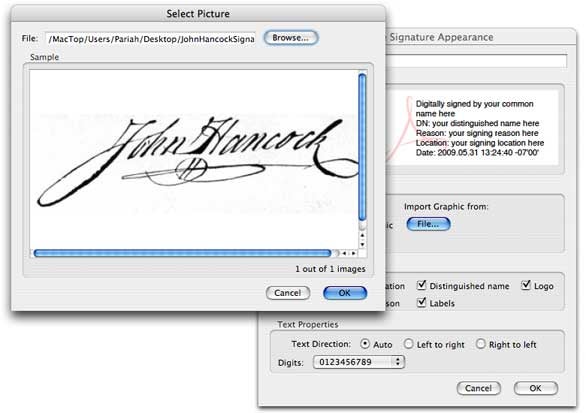This screenshot has height=413, width=586.
Task: Click the file path input field
Action: click(x=150, y=39)
